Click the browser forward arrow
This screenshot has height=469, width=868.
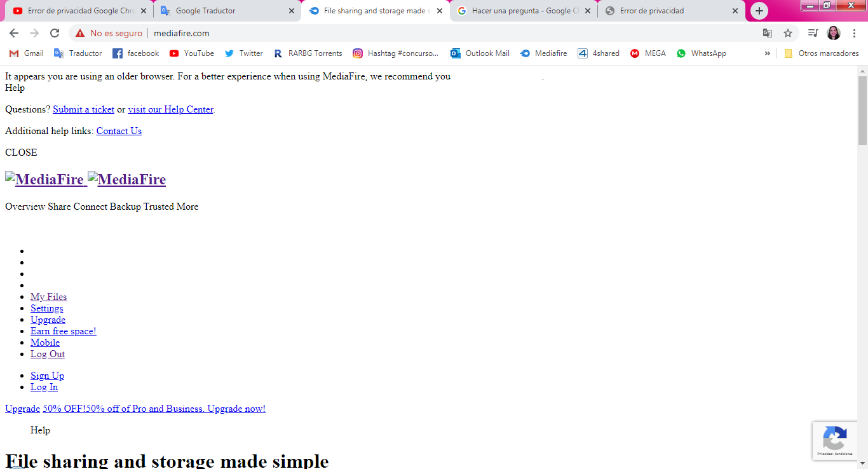click(34, 33)
